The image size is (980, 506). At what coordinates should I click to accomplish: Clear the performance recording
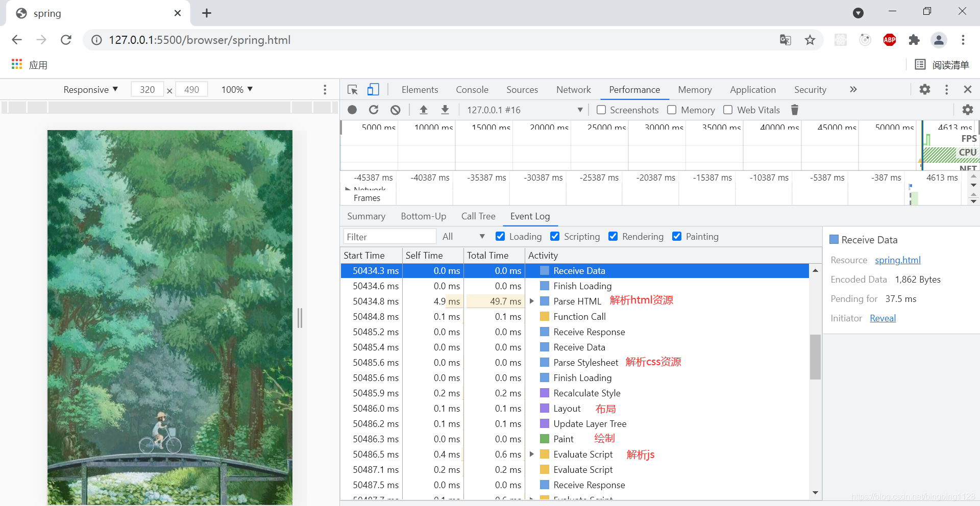(396, 110)
